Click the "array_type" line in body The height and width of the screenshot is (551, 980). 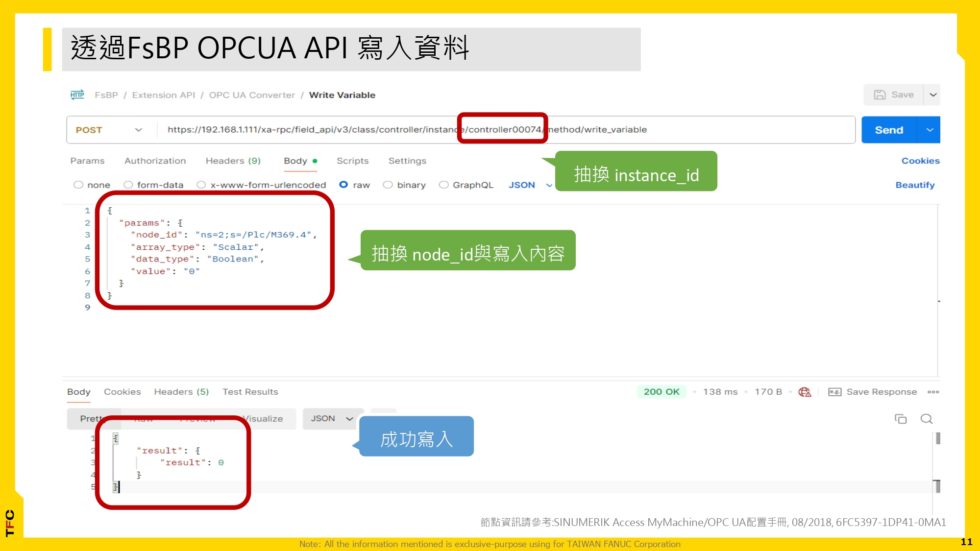click(x=197, y=247)
